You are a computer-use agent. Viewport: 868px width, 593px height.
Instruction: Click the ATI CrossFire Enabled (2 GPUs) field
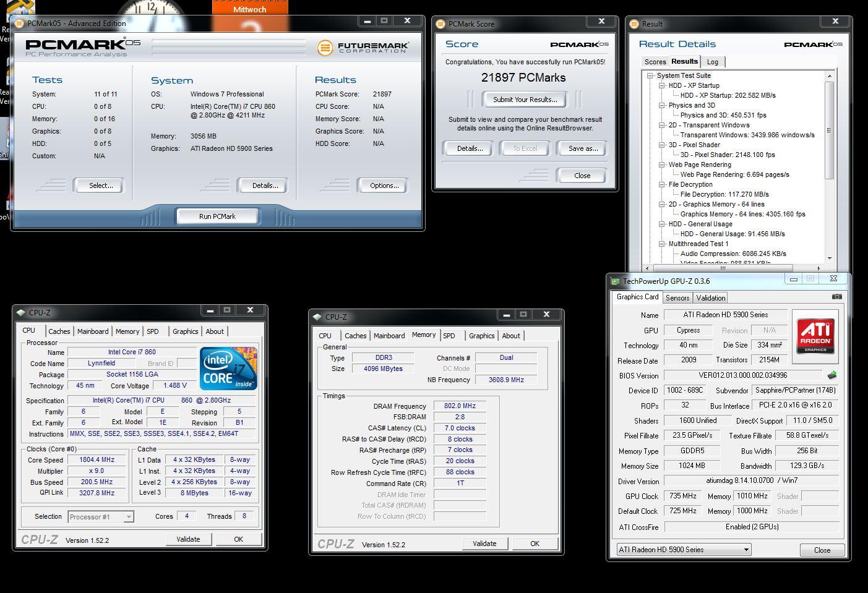pos(752,527)
